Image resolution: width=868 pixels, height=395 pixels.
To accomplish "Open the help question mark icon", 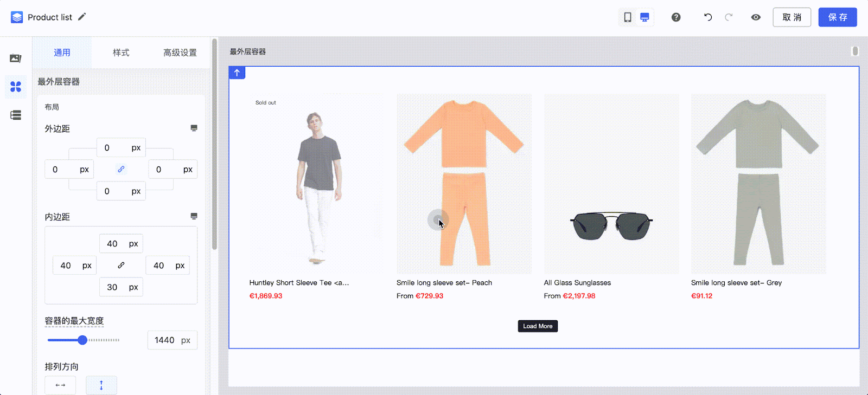I will pyautogui.click(x=676, y=17).
